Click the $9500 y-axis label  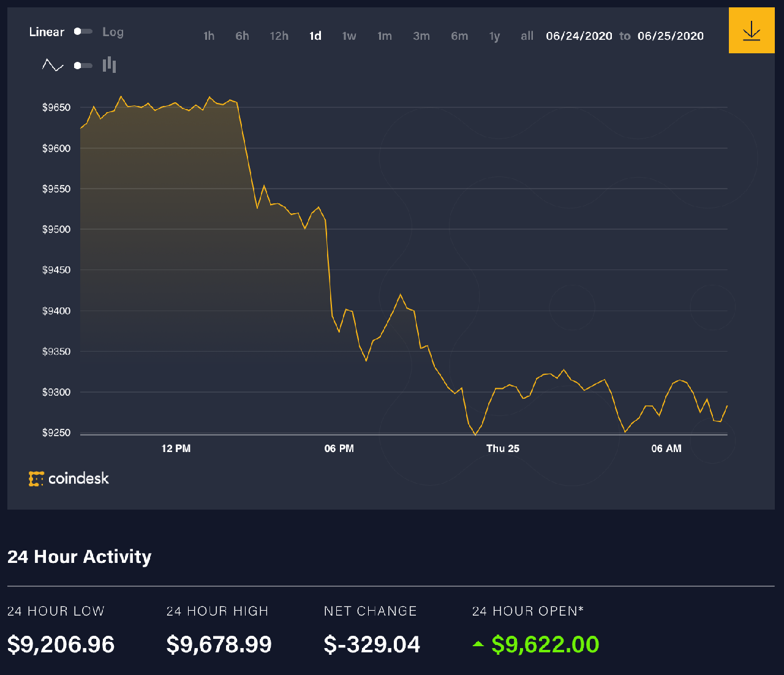coord(56,230)
